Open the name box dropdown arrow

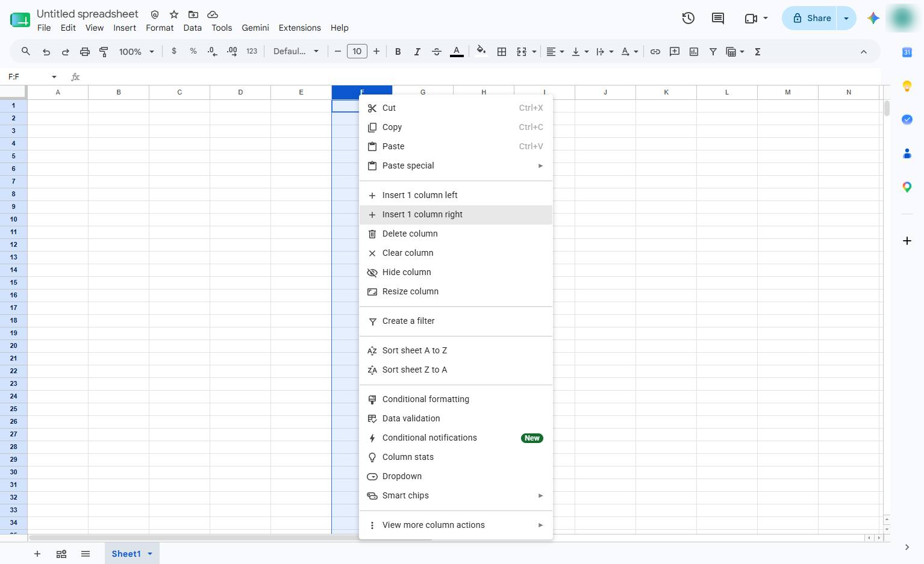point(54,77)
